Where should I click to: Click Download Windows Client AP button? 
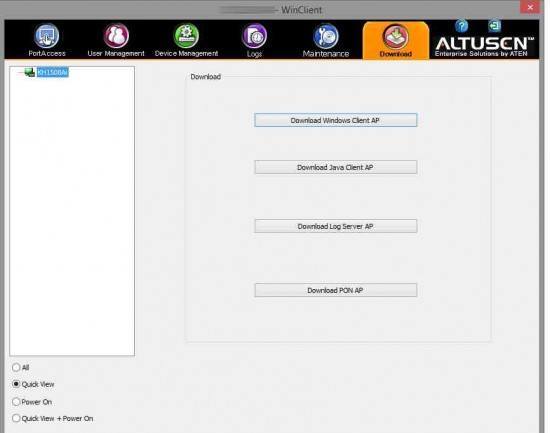coord(336,120)
